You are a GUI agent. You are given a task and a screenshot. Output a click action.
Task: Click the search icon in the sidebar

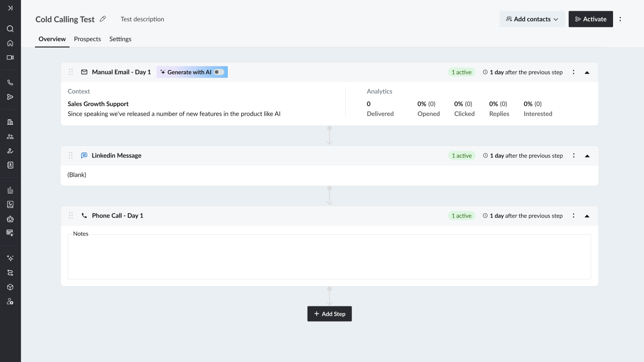tap(10, 29)
